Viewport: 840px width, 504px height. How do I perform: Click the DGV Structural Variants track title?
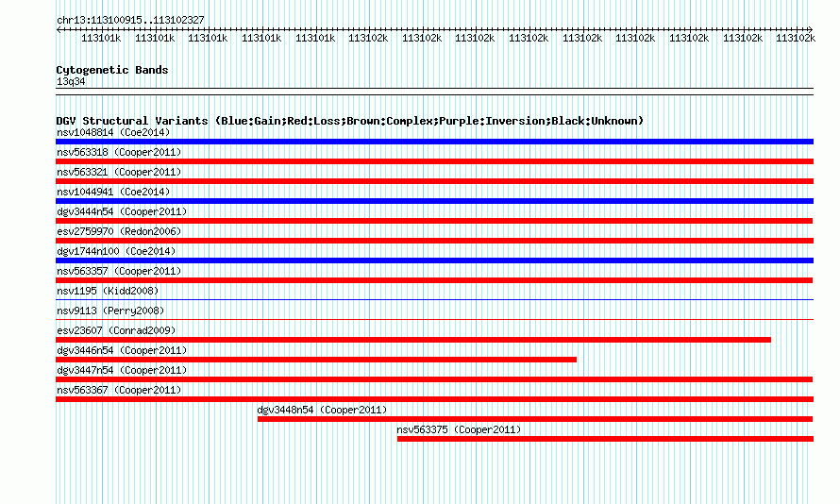click(349, 121)
